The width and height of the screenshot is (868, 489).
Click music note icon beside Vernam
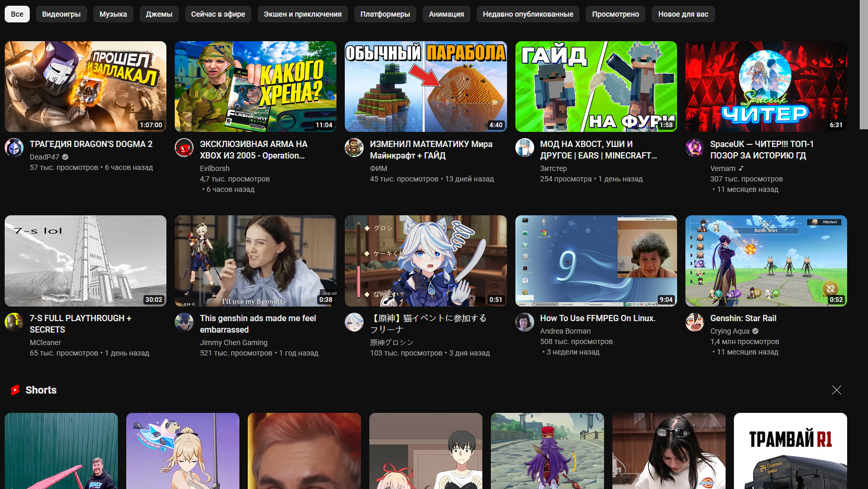(741, 168)
